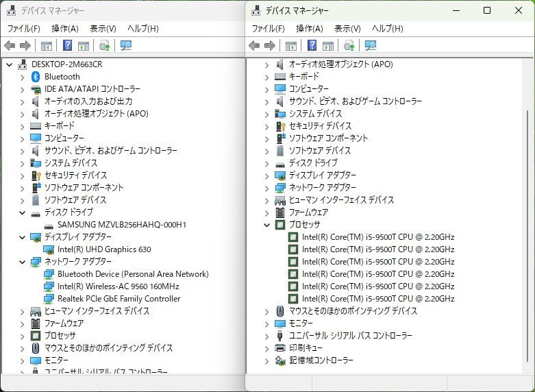
Task: Click Scan for hardware changes in right window
Action: (371, 45)
